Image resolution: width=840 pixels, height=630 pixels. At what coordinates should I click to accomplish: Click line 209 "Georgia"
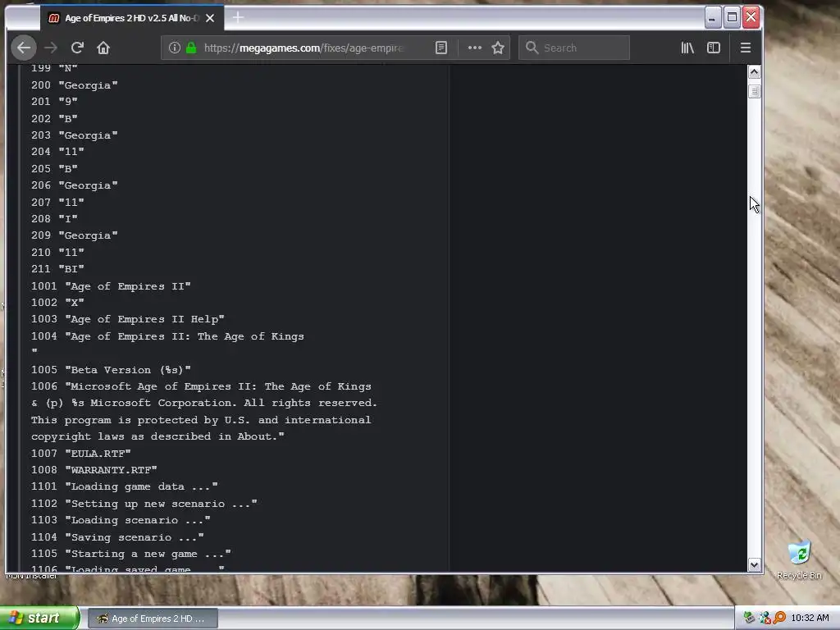75,235
